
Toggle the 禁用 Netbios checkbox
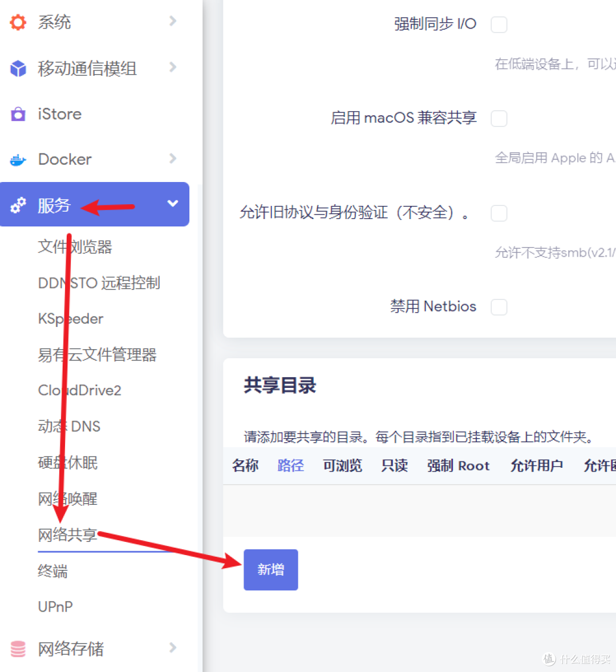499,307
